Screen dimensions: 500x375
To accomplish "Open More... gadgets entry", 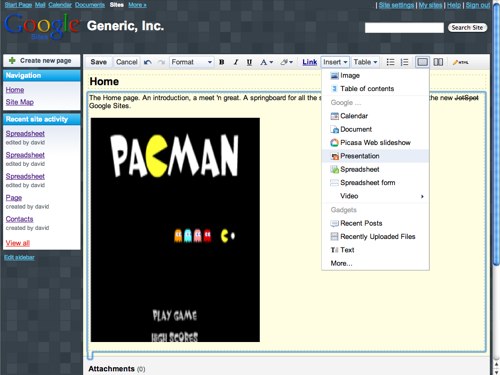I will point(375,263).
